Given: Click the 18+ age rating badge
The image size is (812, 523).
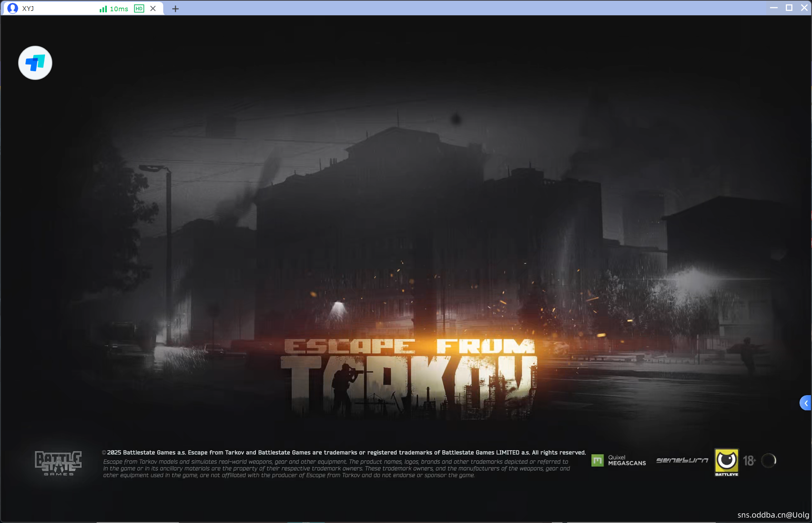Looking at the screenshot, I should tap(749, 461).
